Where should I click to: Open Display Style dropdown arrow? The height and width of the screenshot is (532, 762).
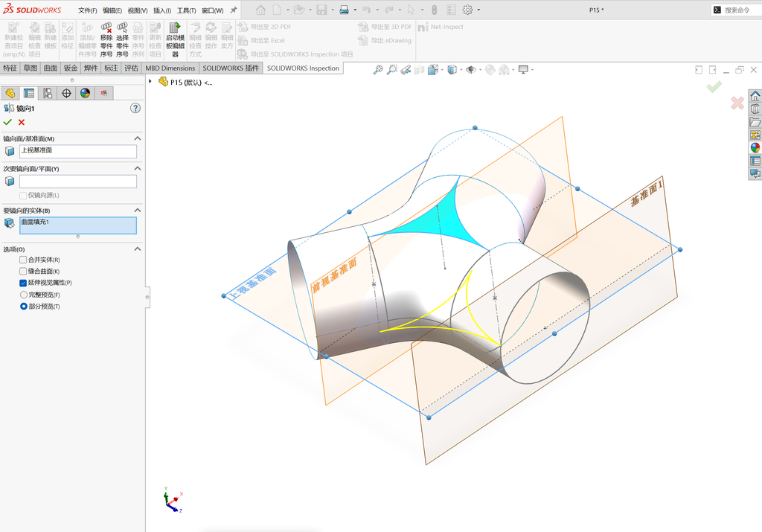pyautogui.click(x=461, y=70)
